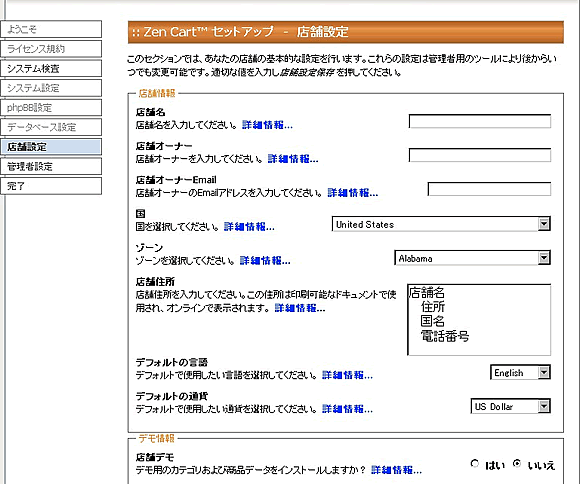Screen dimensions: 580x484
Task: Click the currency dropdown arrow button
Action: pos(544,406)
